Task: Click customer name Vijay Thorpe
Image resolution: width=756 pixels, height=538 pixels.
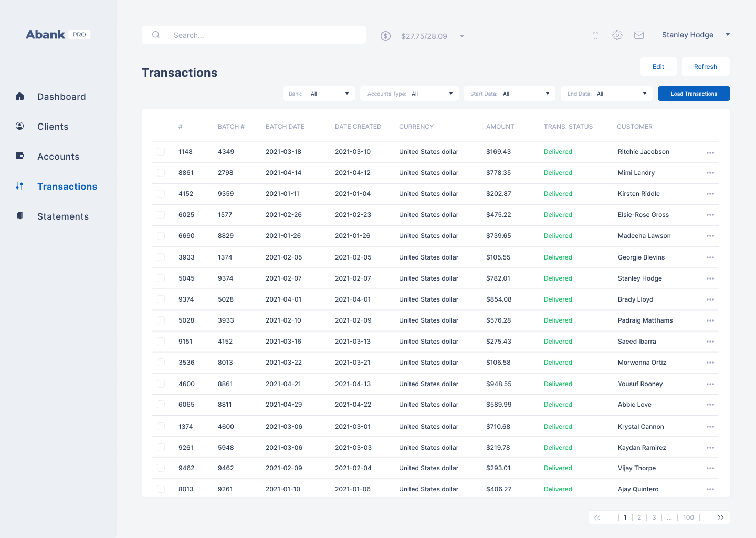Action: pos(637,468)
